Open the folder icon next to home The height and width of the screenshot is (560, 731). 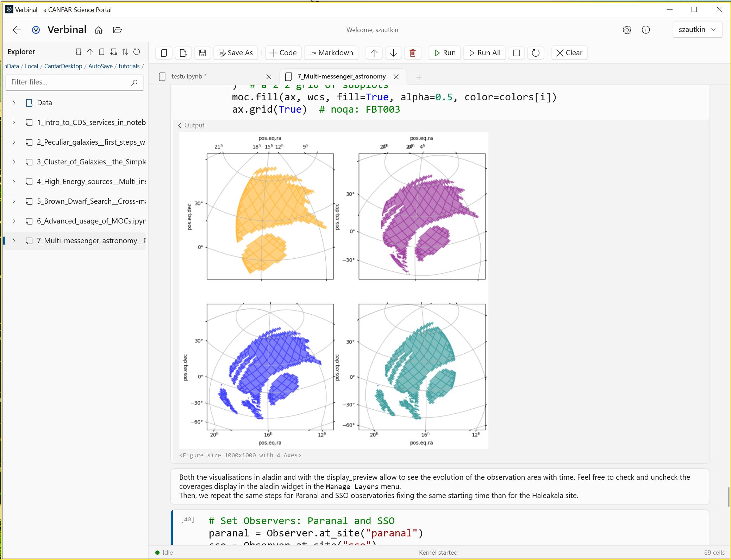117,30
